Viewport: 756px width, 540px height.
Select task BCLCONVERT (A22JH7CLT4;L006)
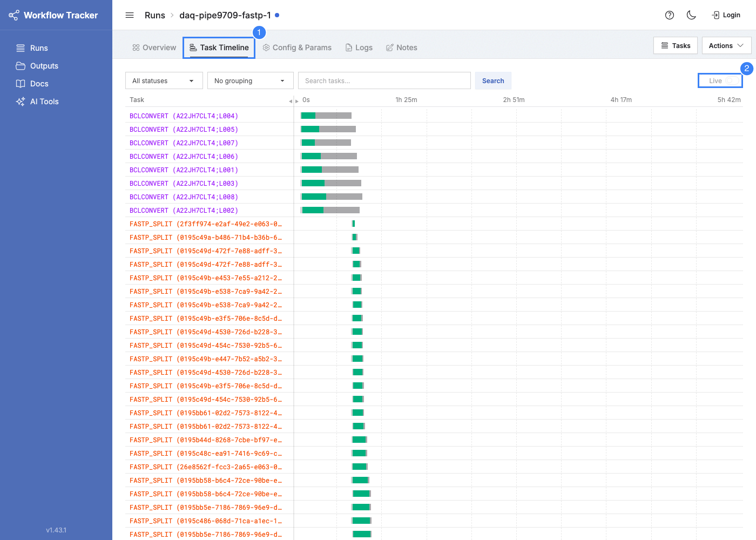[184, 157]
